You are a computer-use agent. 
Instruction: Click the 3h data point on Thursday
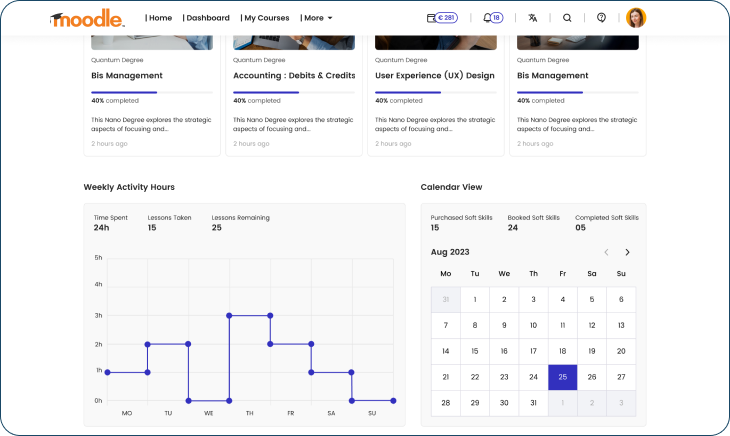point(229,315)
